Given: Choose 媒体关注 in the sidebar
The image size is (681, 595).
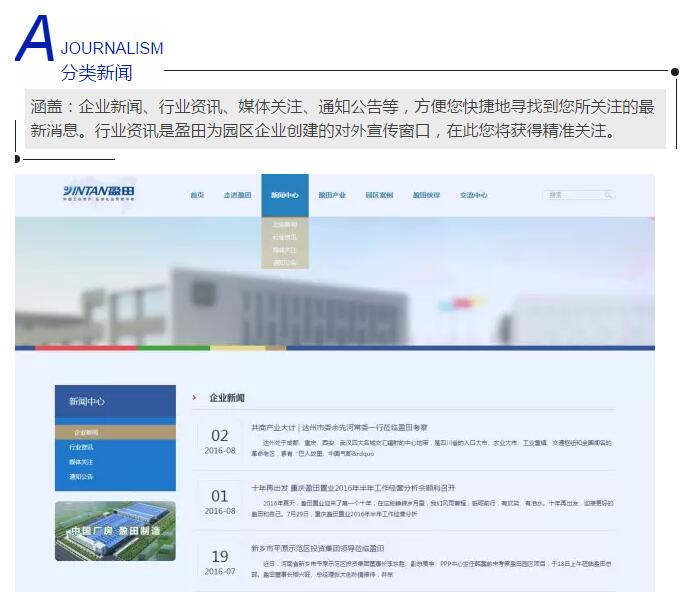Looking at the screenshot, I should click(x=82, y=462).
